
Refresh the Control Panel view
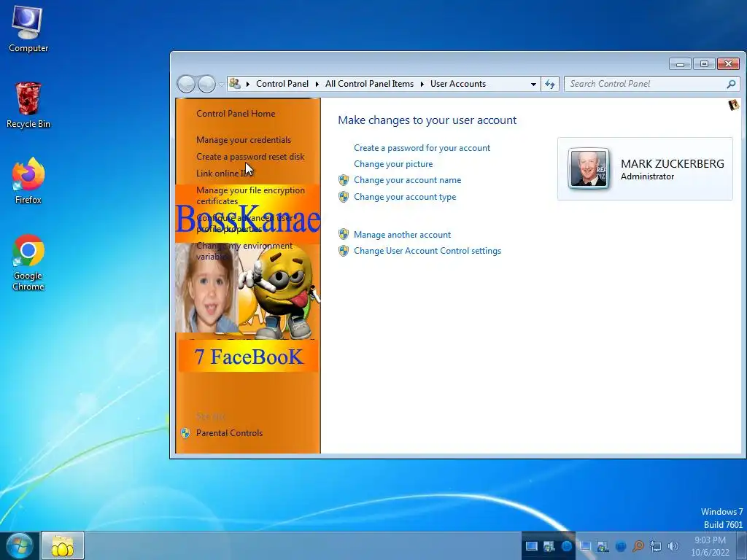[550, 85]
